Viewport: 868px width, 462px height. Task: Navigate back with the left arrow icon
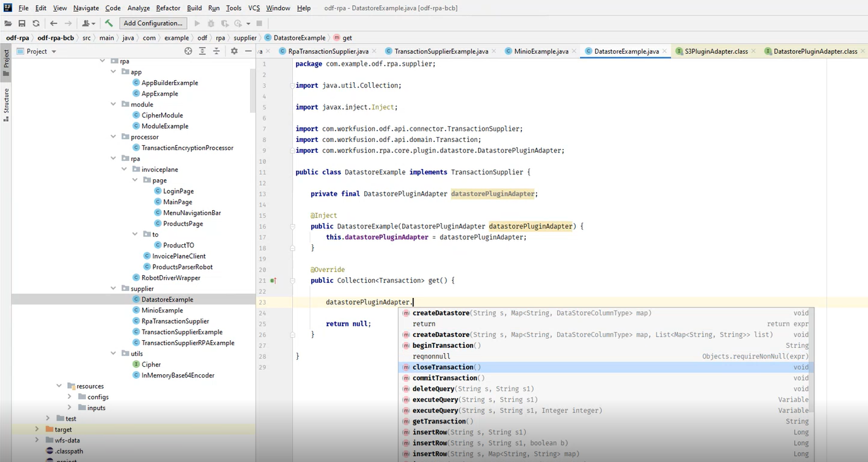tap(54, 23)
